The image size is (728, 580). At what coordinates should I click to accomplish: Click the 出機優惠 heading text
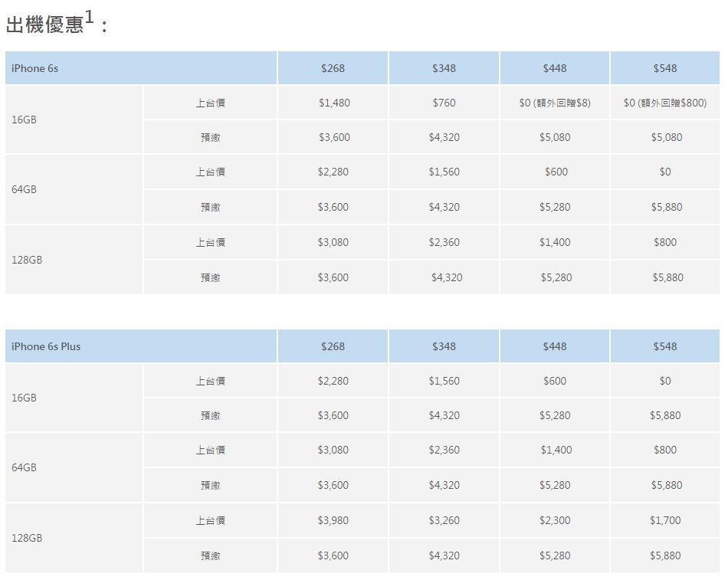pyautogui.click(x=44, y=25)
